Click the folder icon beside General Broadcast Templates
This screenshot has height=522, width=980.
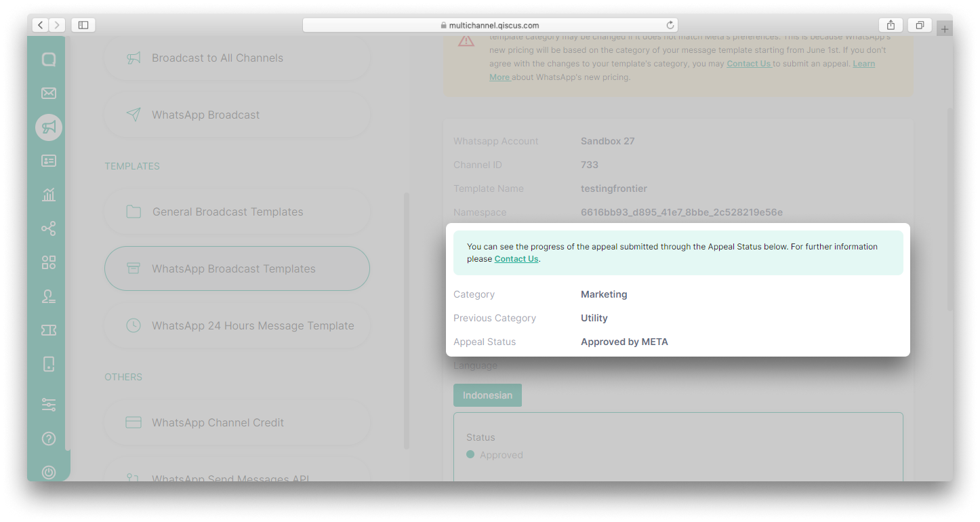(134, 212)
